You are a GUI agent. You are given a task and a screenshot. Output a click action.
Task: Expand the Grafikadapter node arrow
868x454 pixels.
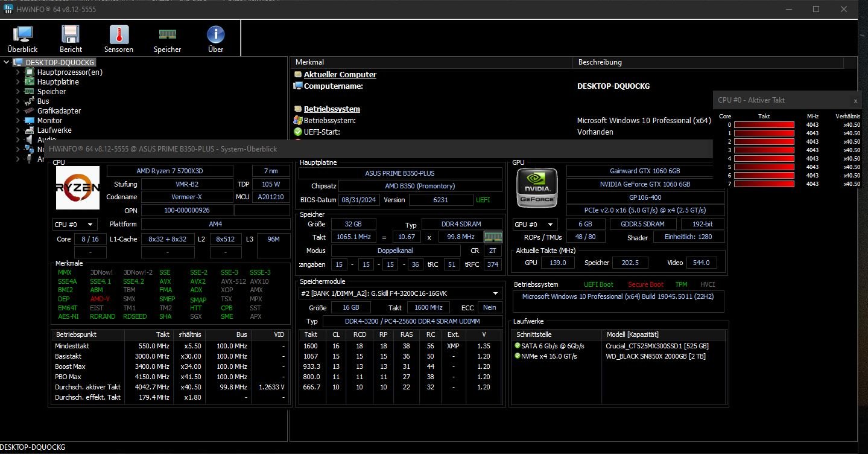pyautogui.click(x=17, y=111)
